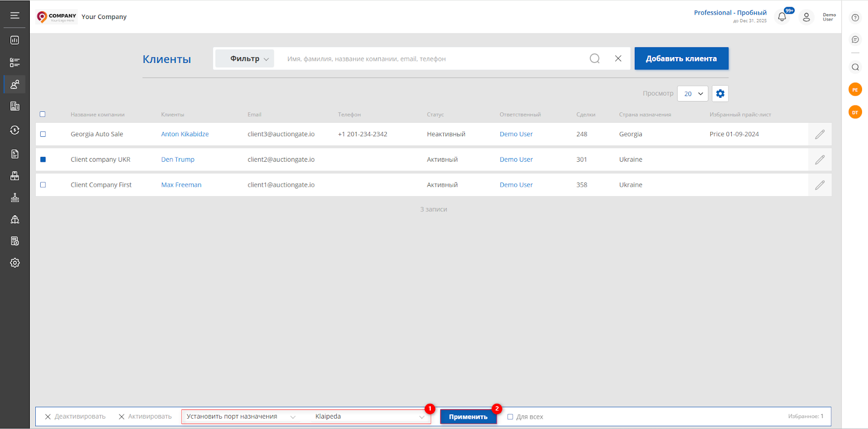Toggle the select-all checkbox in the table header
The image size is (868, 429).
[42, 114]
